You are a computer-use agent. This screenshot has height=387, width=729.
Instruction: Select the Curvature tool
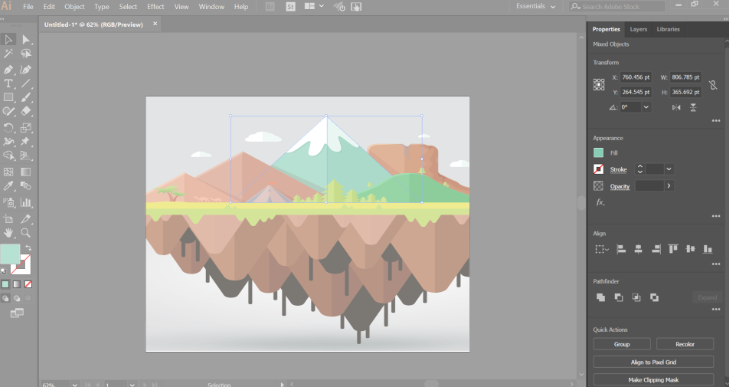point(26,69)
